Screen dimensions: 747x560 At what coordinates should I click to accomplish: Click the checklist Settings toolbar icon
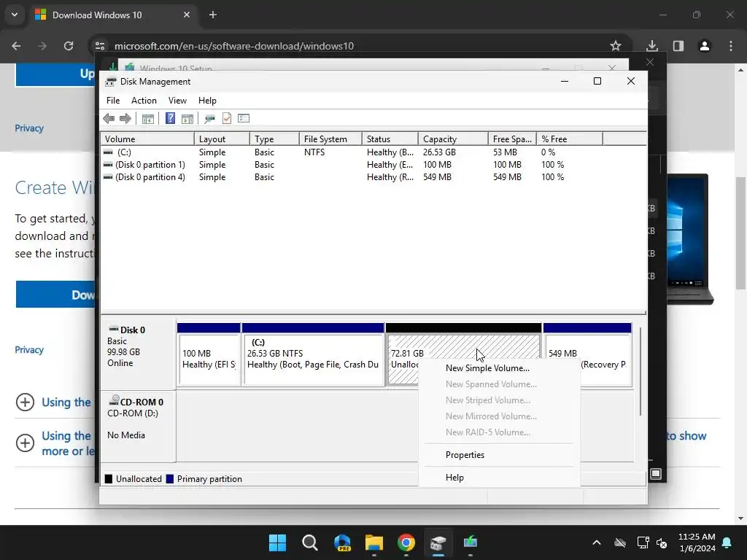point(244,118)
